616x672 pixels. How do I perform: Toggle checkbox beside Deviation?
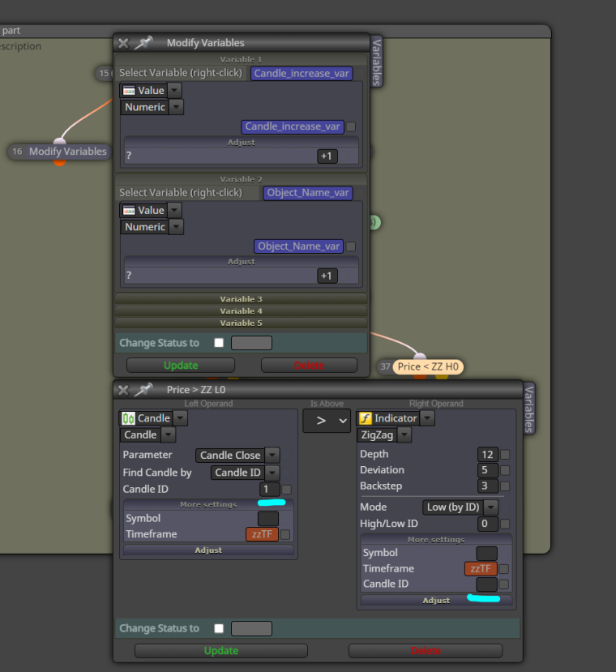pyautogui.click(x=506, y=470)
